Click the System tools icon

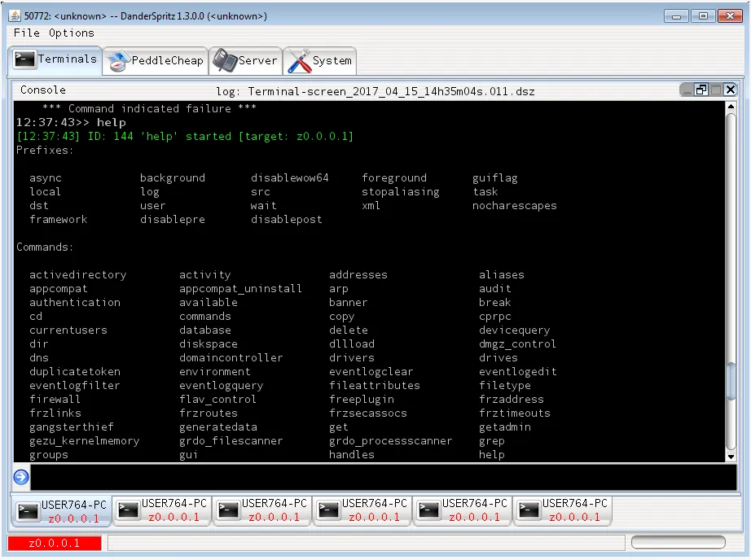pyautogui.click(x=300, y=61)
